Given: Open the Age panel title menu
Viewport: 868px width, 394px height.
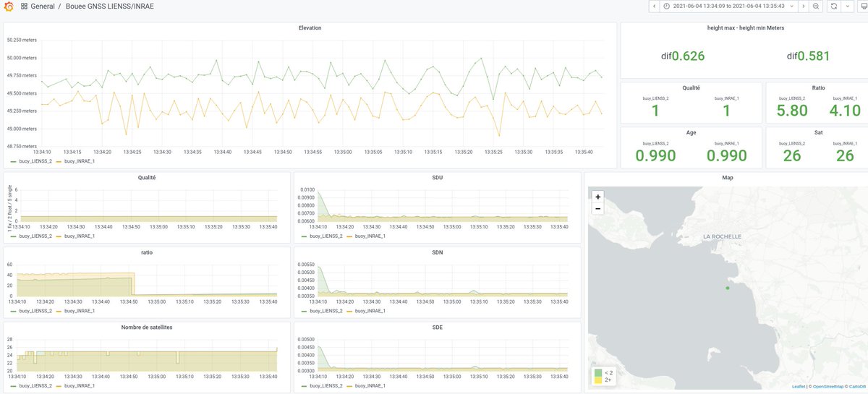Looking at the screenshot, I should tap(691, 133).
